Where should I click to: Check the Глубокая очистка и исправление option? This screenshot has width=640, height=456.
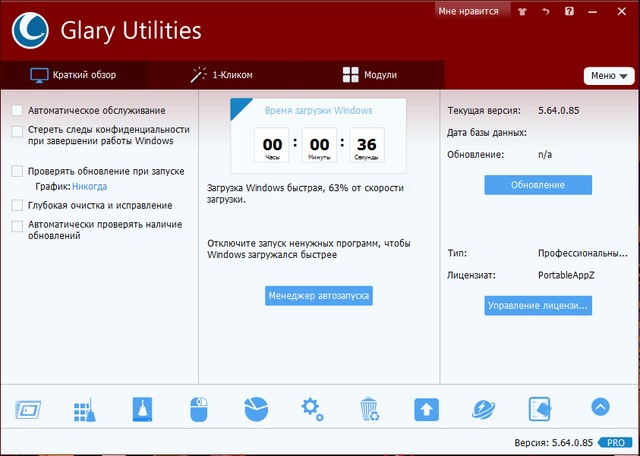tap(17, 205)
